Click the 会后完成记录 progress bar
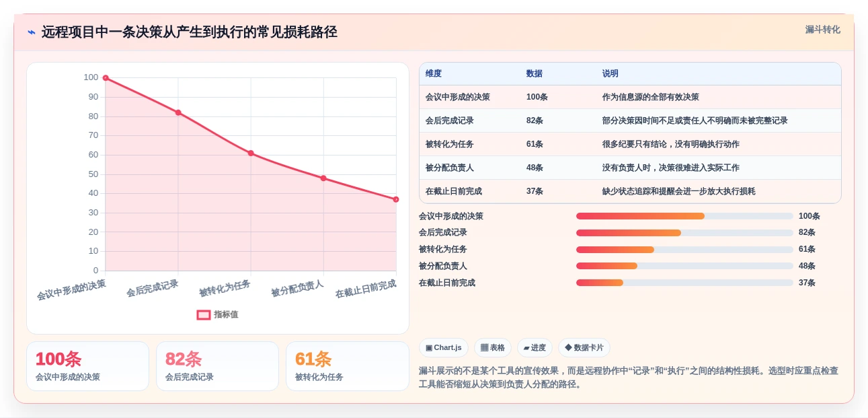 tap(684, 233)
